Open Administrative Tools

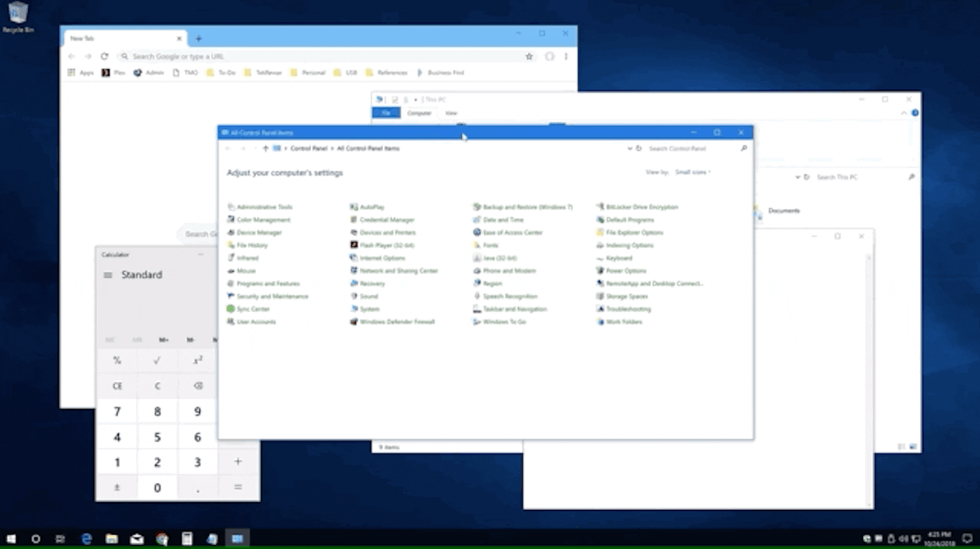coord(265,206)
